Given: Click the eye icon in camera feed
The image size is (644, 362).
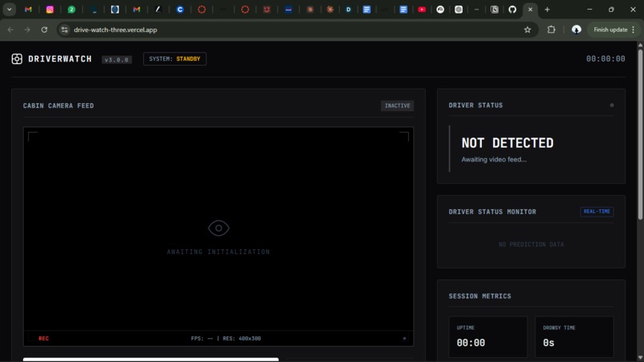Looking at the screenshot, I should pos(218,228).
